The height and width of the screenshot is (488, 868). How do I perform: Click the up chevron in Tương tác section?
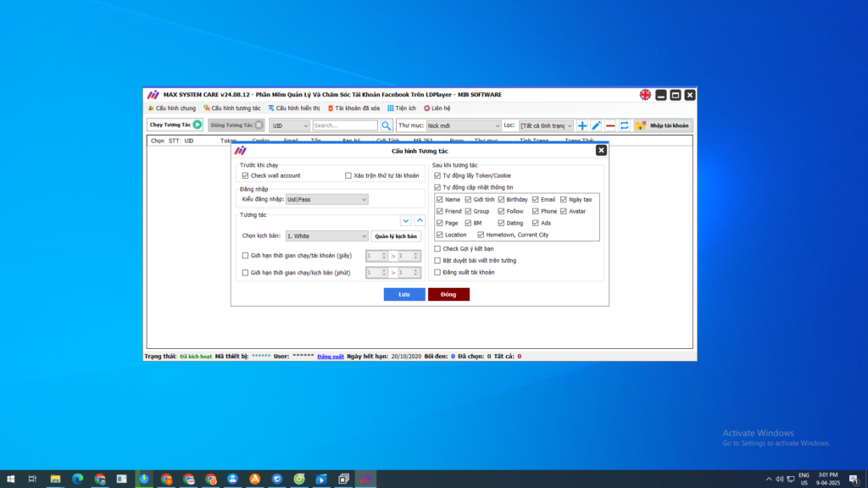pyautogui.click(x=420, y=220)
